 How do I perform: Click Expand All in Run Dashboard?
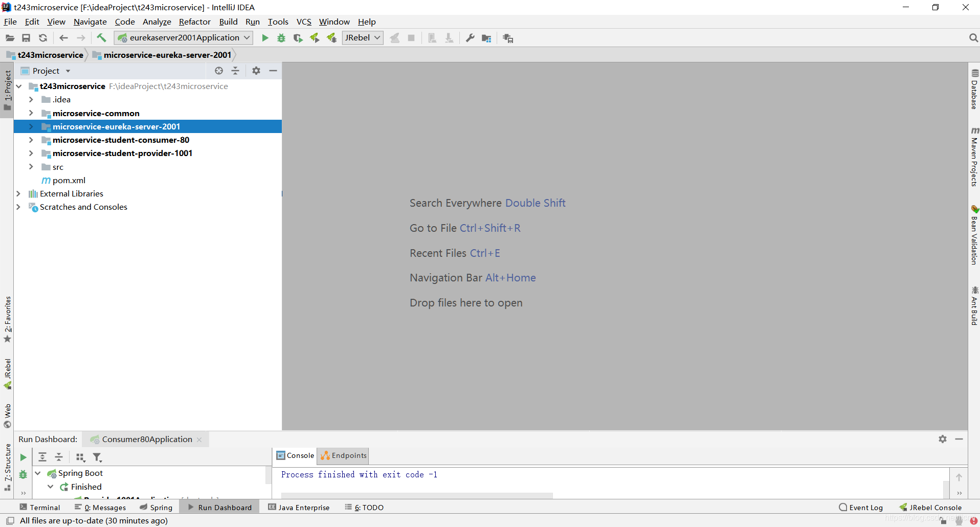42,457
